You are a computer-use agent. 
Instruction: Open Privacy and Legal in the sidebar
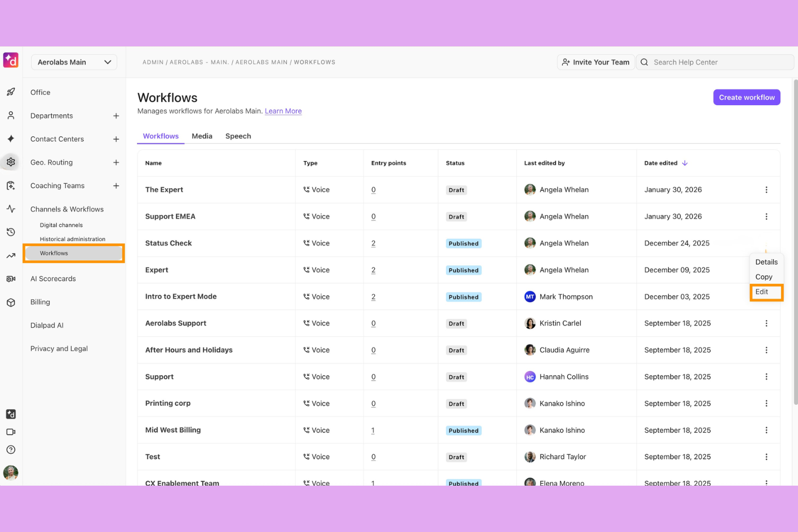coord(59,348)
